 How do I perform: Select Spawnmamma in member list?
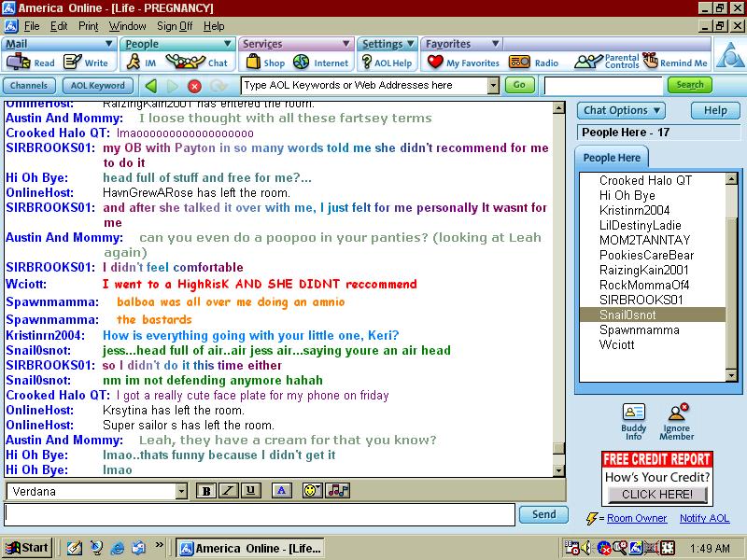(x=653, y=330)
